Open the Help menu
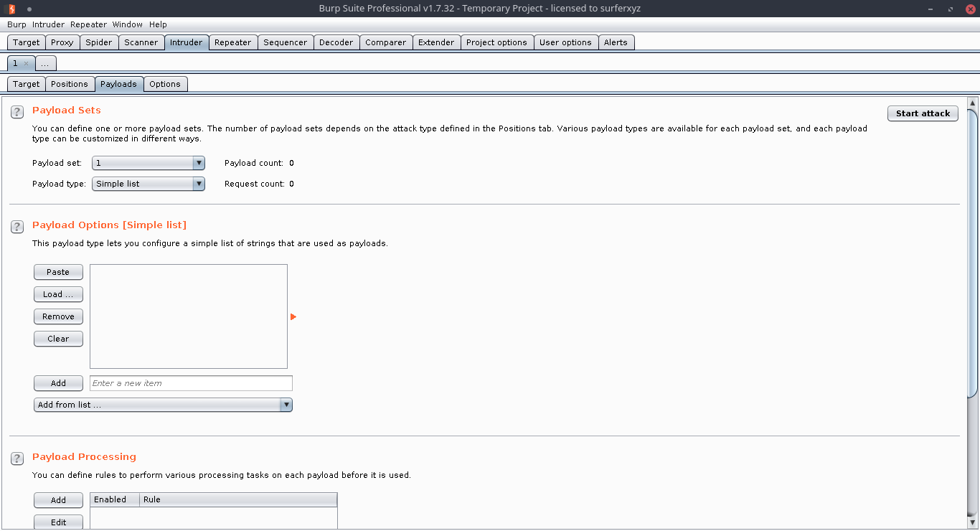The height and width of the screenshot is (531, 980). [x=158, y=24]
